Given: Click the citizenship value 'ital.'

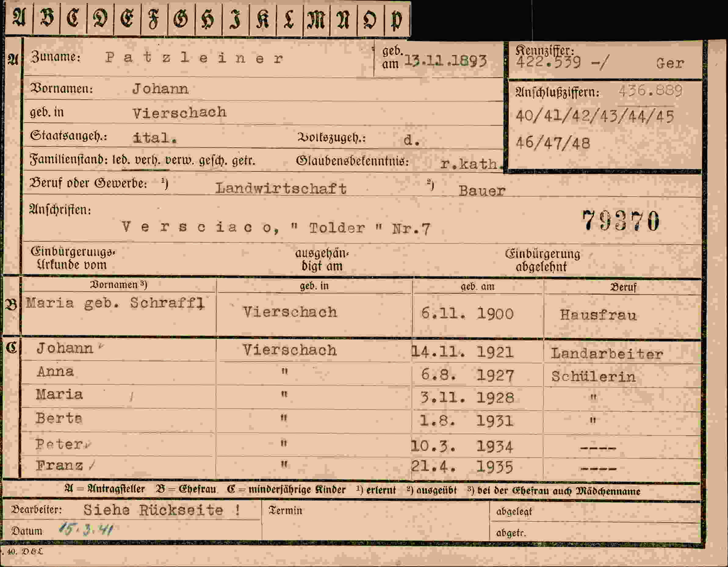Looking at the screenshot, I should tap(155, 137).
